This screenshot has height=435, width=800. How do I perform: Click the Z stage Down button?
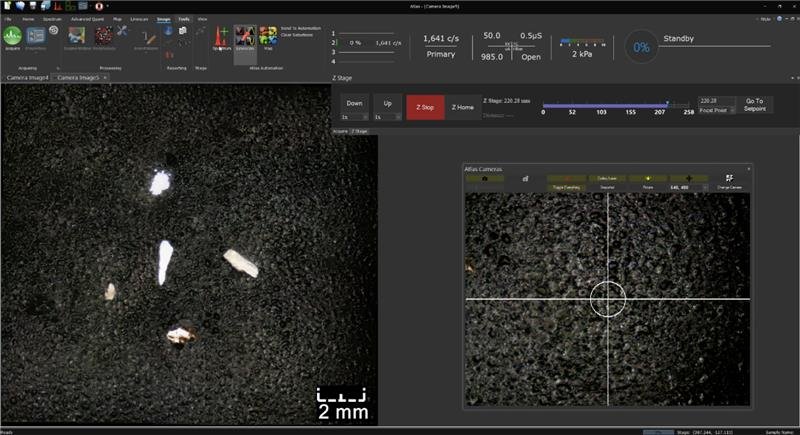pos(355,104)
